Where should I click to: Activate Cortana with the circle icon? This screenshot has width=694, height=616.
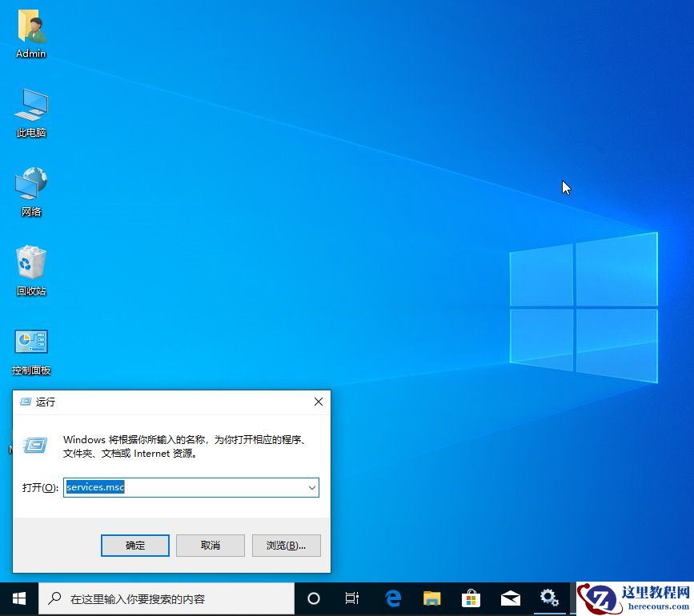point(314,598)
